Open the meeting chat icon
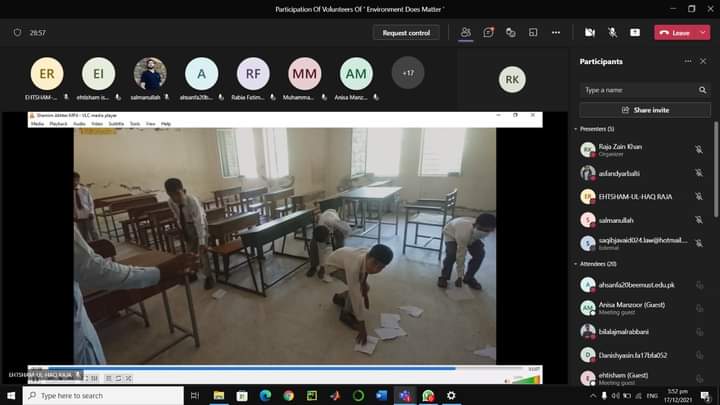The height and width of the screenshot is (405, 720). pyautogui.click(x=489, y=32)
